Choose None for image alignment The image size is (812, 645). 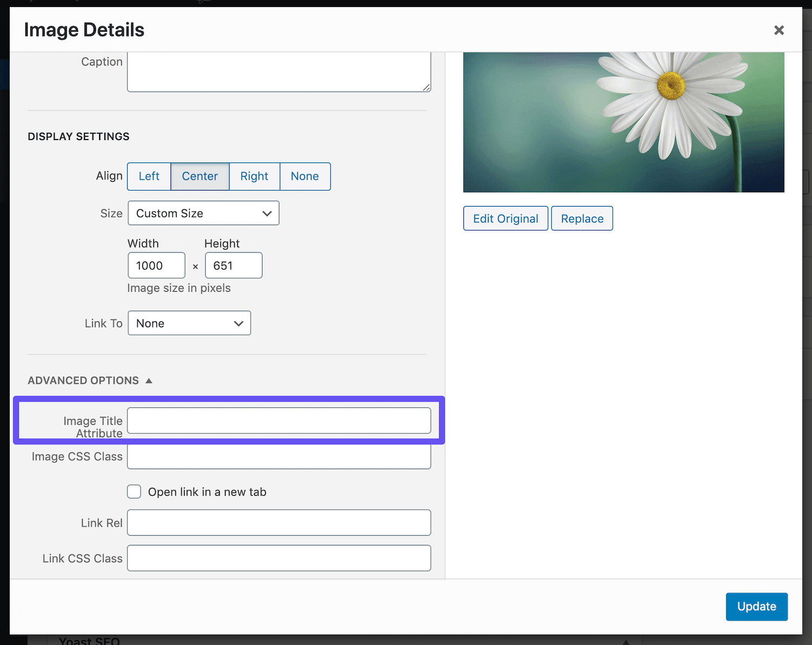coord(305,176)
